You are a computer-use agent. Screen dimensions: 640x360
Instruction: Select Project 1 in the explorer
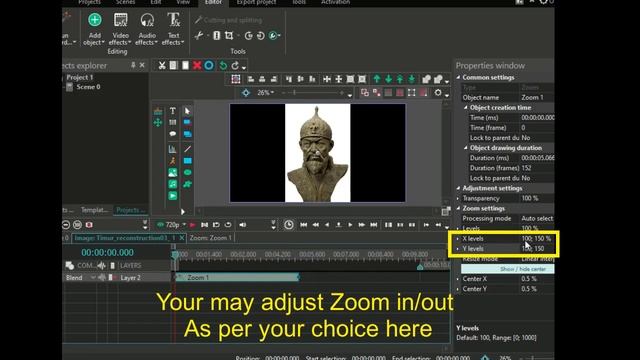coord(80,77)
